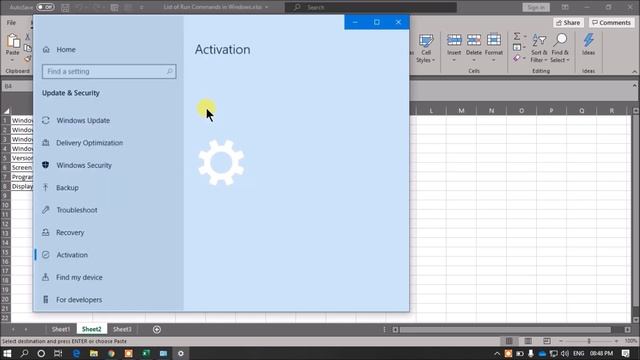Switch to Page Break Preview in the status bar
Image resolution: width=640 pixels, height=360 pixels.
click(547, 341)
